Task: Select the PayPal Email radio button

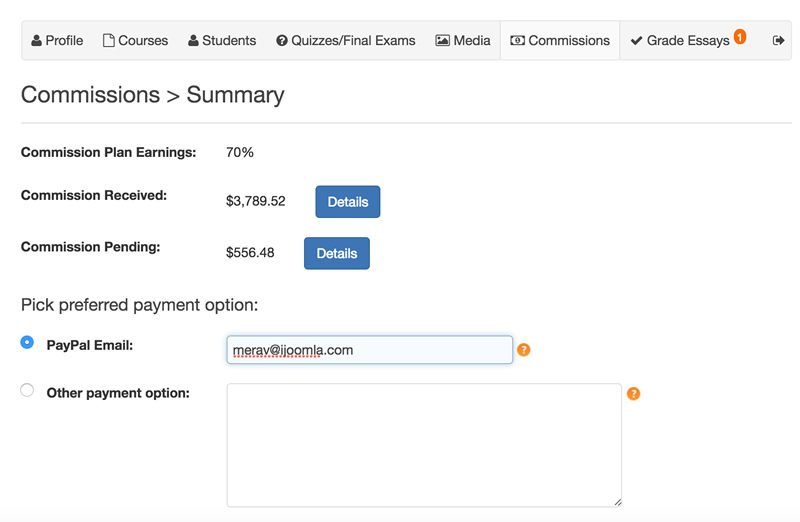Action: point(27,342)
